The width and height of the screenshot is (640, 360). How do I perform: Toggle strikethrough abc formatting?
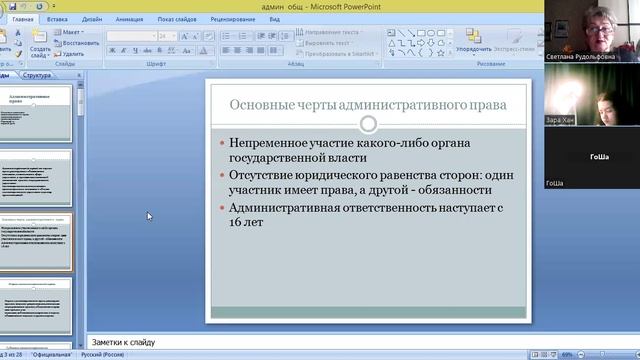147,51
